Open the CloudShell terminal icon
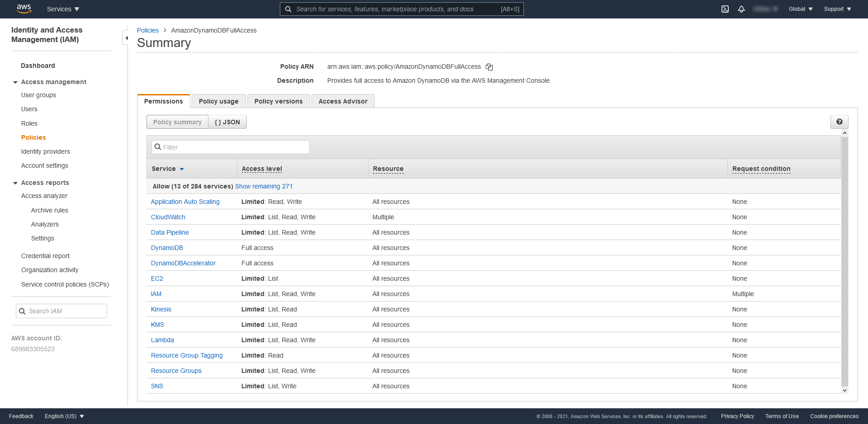The width and height of the screenshot is (868, 424). coord(725,9)
